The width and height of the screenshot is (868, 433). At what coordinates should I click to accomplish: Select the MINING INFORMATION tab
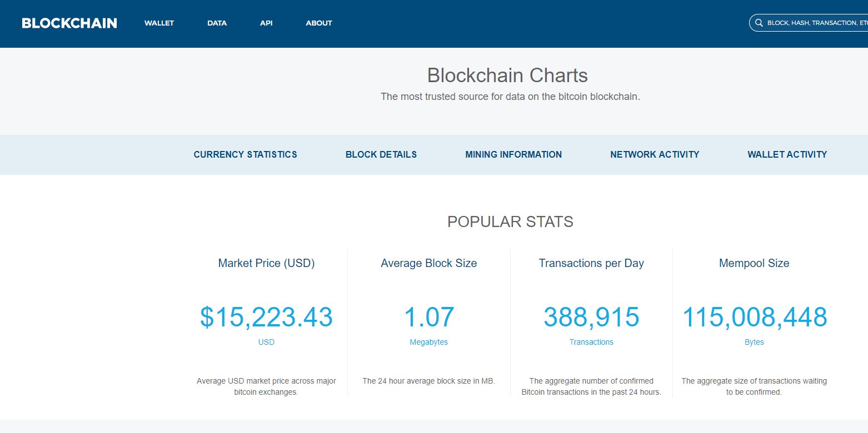(x=513, y=155)
